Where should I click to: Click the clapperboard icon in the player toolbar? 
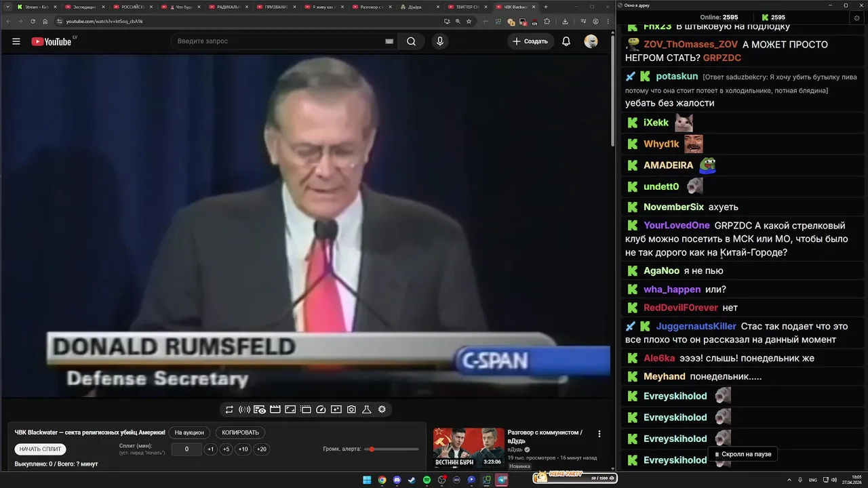(275, 409)
